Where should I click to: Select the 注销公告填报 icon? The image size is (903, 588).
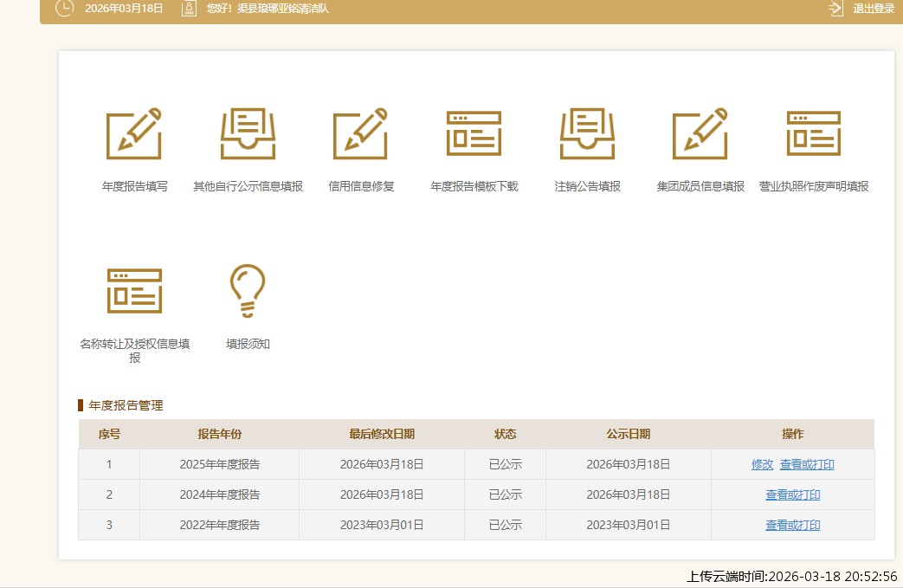click(x=587, y=134)
